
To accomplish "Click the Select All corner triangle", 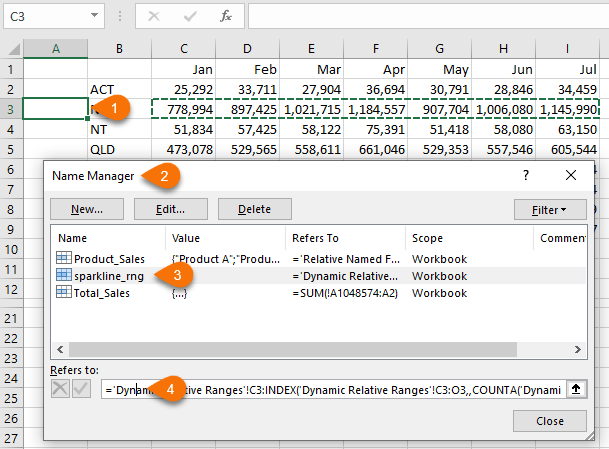I will (14, 49).
